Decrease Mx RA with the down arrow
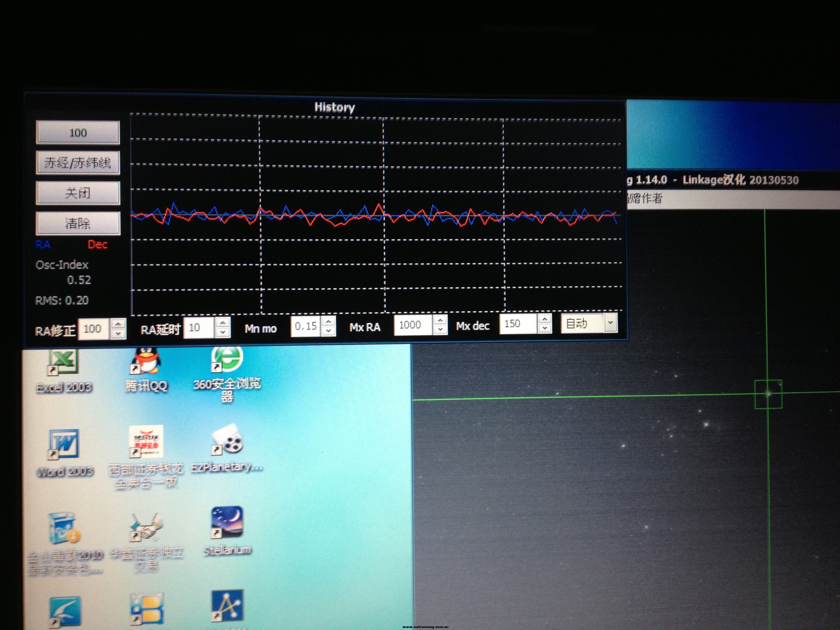840x630 pixels. point(440,330)
